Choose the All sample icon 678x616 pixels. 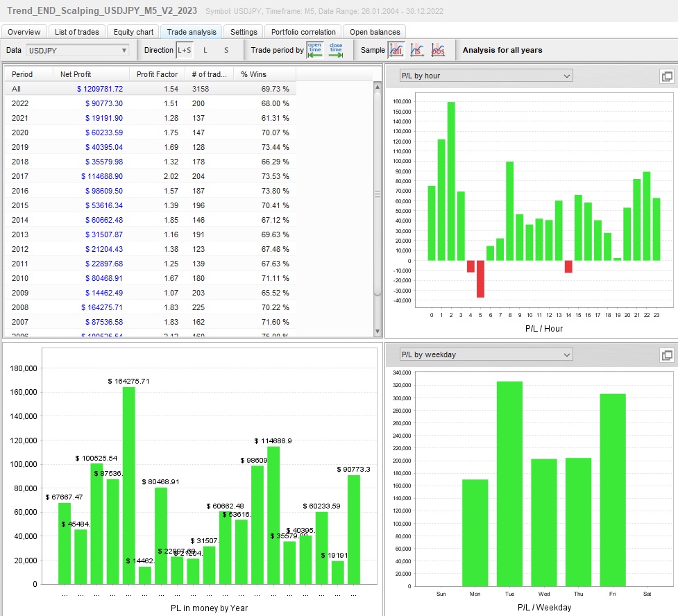click(x=396, y=50)
